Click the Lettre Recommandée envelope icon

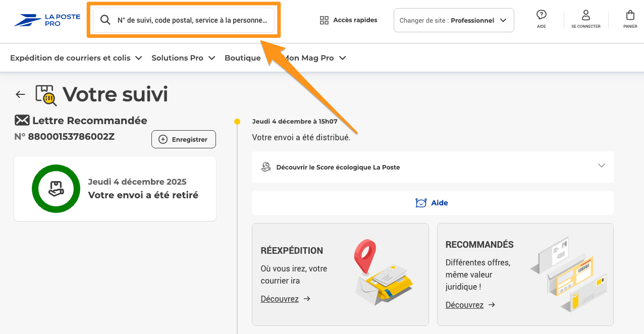(x=22, y=121)
